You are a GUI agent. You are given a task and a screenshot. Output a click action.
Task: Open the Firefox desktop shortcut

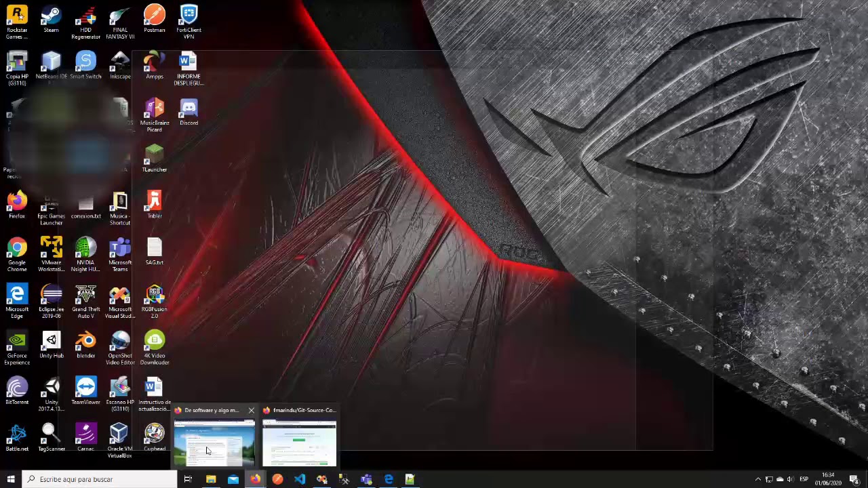(x=17, y=205)
